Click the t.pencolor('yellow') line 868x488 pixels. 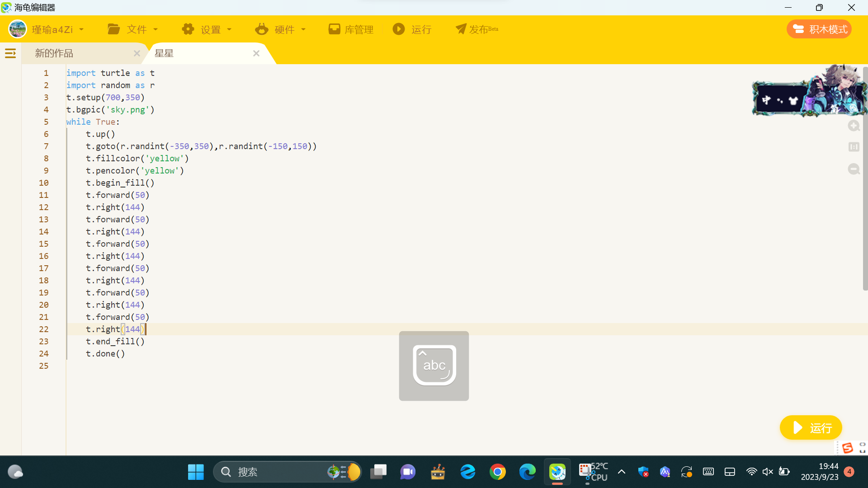tap(135, 171)
